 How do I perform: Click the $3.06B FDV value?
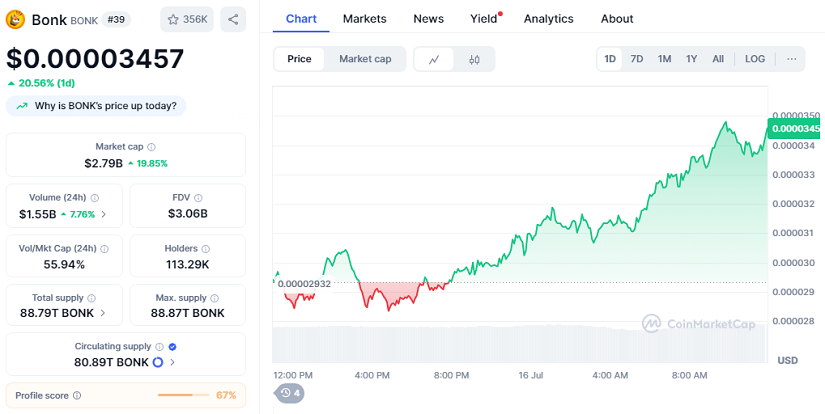coord(187,214)
